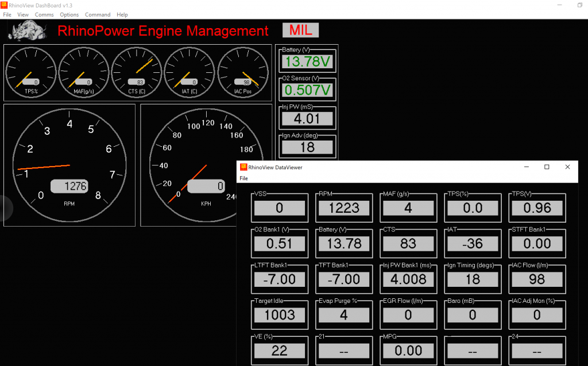This screenshot has height=366, width=588.
Task: Click the KPH speedometer digital readout
Action: pos(206,186)
